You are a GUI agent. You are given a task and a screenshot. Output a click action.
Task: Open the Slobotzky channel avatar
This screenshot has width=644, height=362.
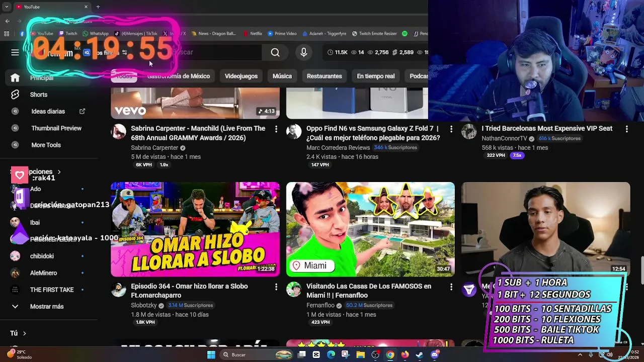click(119, 290)
